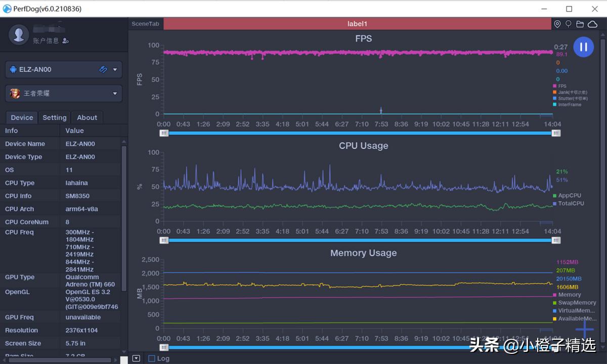
Task: Switch to the Setting tab
Action: (x=54, y=117)
